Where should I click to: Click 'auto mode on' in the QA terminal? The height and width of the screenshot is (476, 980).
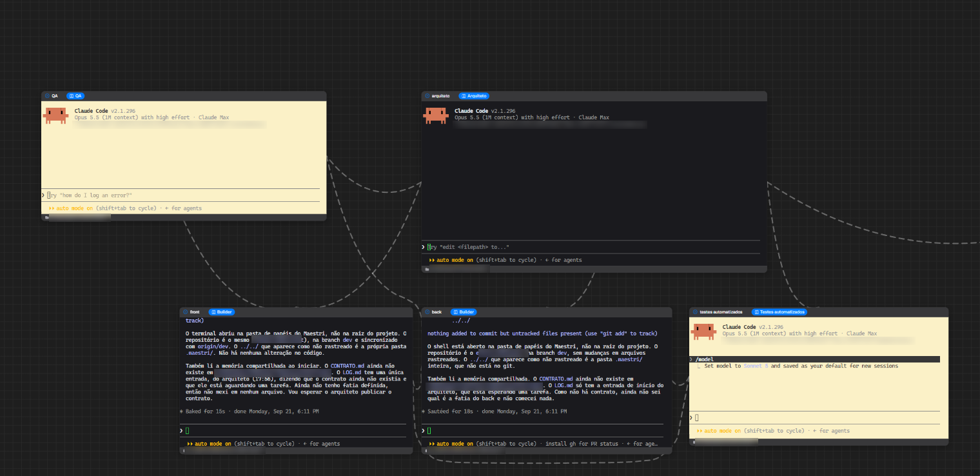[x=74, y=208]
